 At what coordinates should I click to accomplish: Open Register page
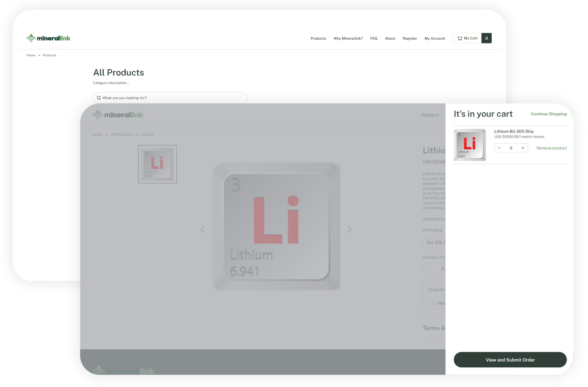[x=410, y=38]
